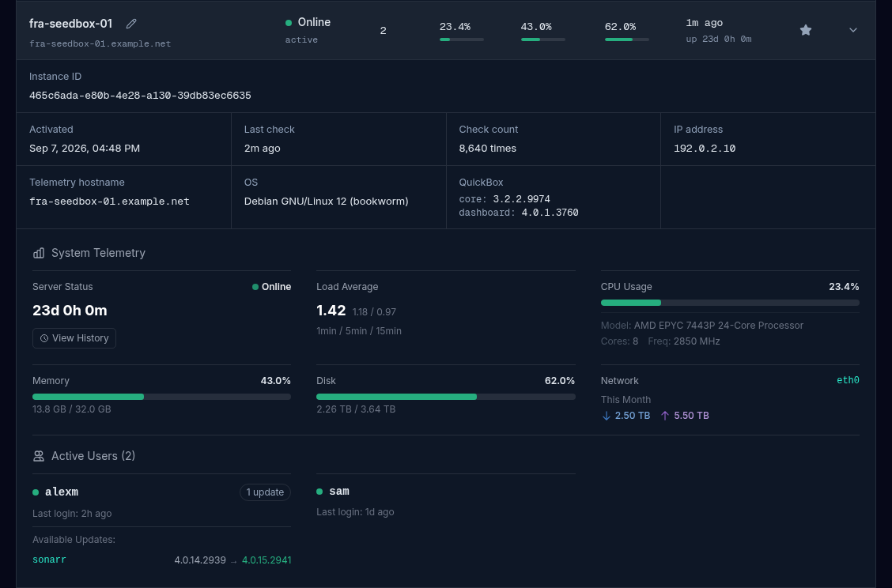The height and width of the screenshot is (588, 892).
Task: Click the Last check value '2m ago'
Action: pyautogui.click(x=263, y=149)
